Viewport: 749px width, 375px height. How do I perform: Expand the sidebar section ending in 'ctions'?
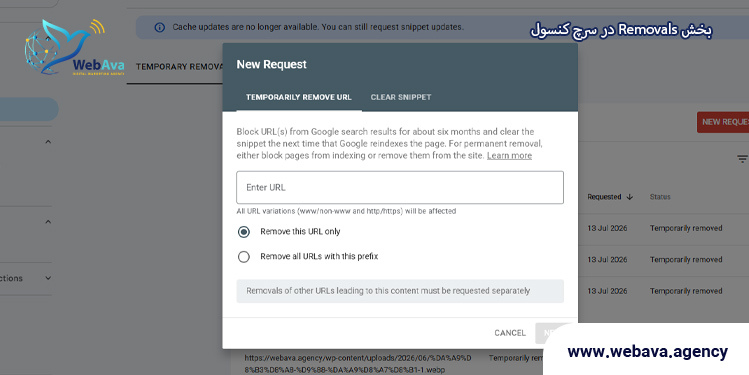pyautogui.click(x=48, y=278)
